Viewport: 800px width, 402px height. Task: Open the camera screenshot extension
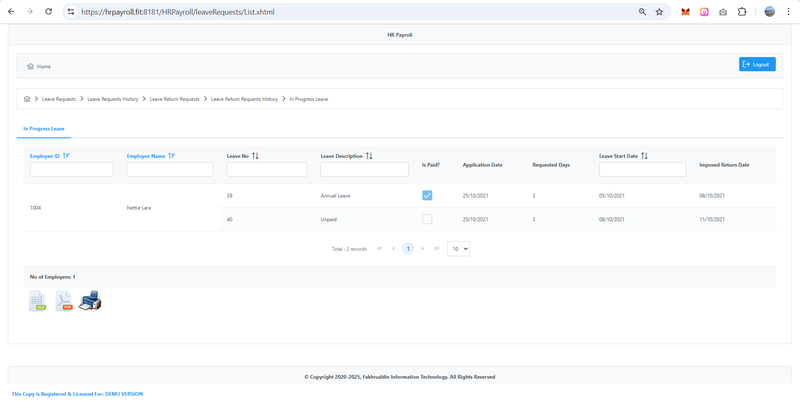[x=723, y=12]
